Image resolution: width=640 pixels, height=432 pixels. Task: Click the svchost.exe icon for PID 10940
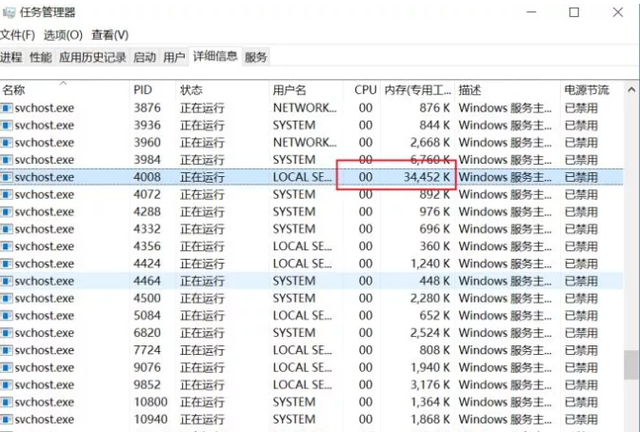[7, 419]
